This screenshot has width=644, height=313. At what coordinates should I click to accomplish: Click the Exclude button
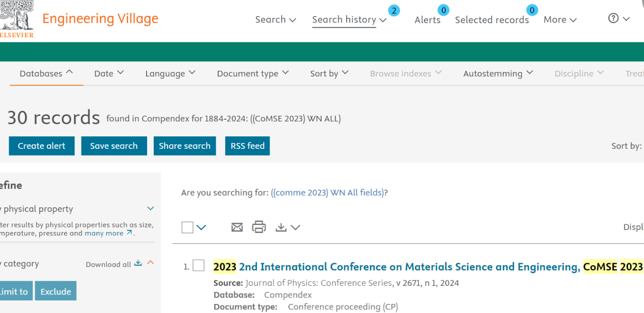55,291
